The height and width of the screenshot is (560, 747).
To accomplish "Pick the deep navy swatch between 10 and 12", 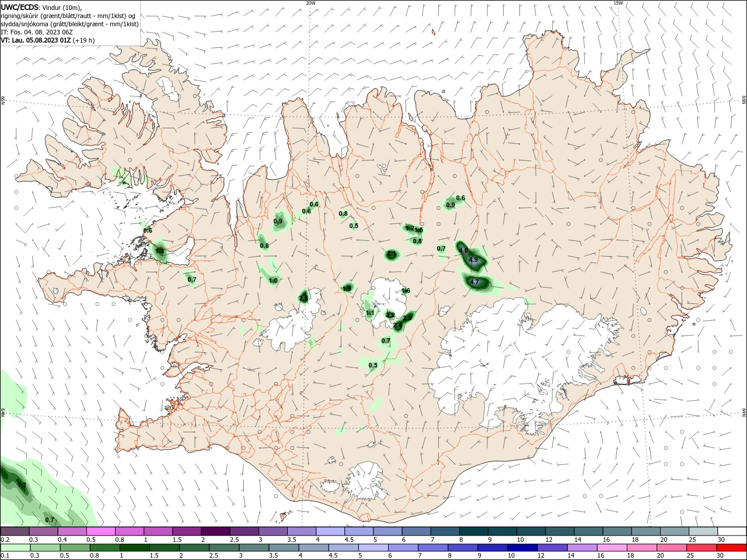I will [522, 548].
